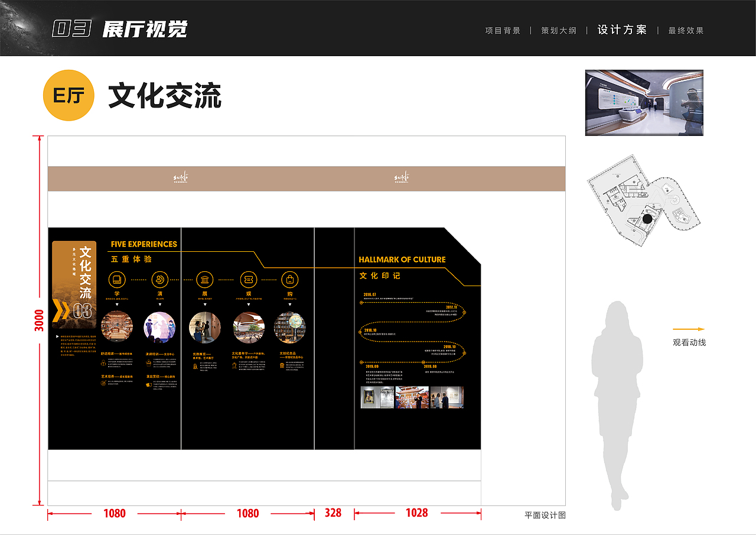Open the exhibition hall rendering thumbnail
The height and width of the screenshot is (535, 756).
point(643,102)
